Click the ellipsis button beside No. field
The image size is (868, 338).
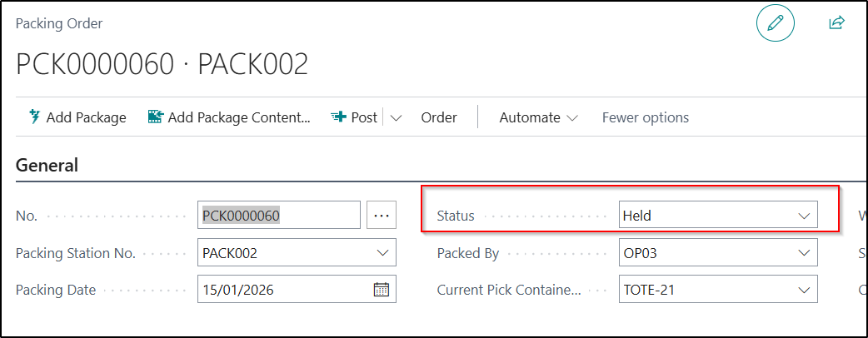tap(382, 216)
